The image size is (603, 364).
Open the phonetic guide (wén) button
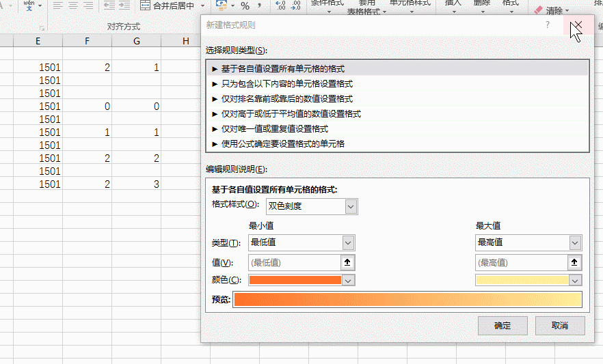click(29, 5)
